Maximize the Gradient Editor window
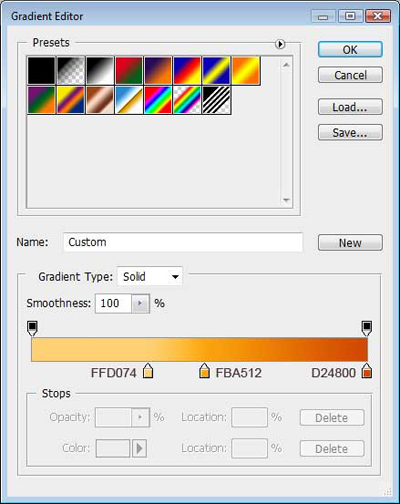The image size is (400, 504). pos(350,16)
